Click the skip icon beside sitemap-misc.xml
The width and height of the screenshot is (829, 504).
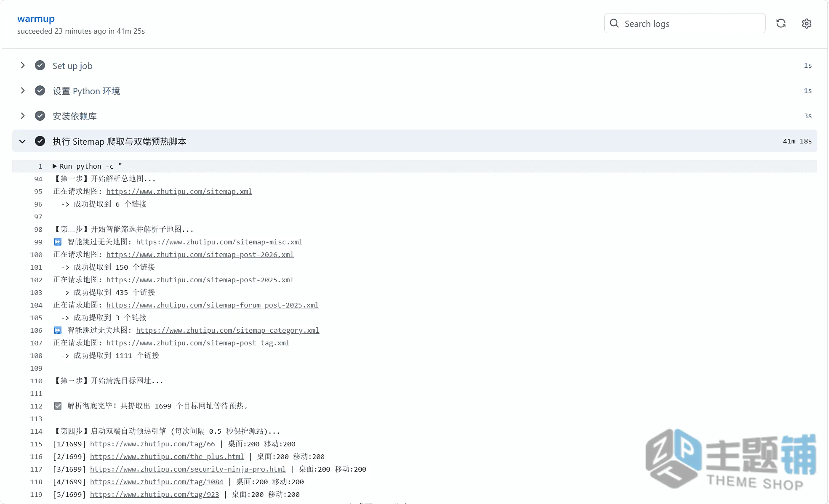click(x=58, y=242)
